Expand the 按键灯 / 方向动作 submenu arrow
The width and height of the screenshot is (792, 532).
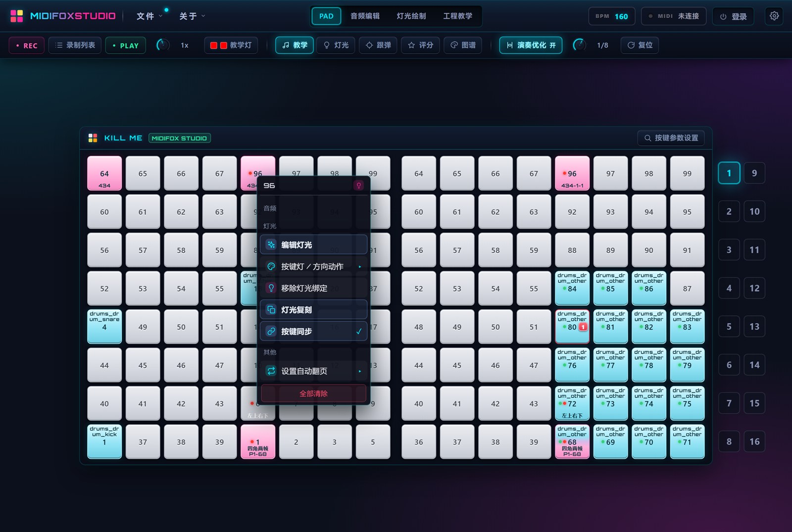tap(360, 267)
